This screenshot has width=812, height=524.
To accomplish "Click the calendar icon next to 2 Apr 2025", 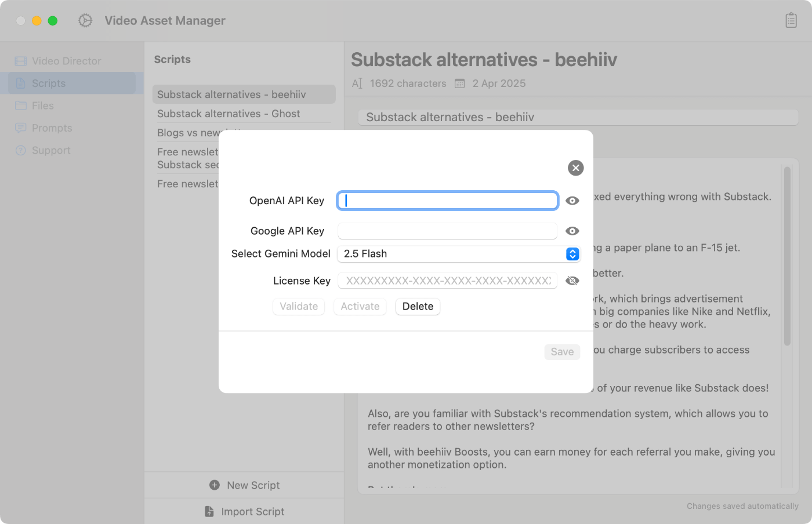I will coord(459,83).
